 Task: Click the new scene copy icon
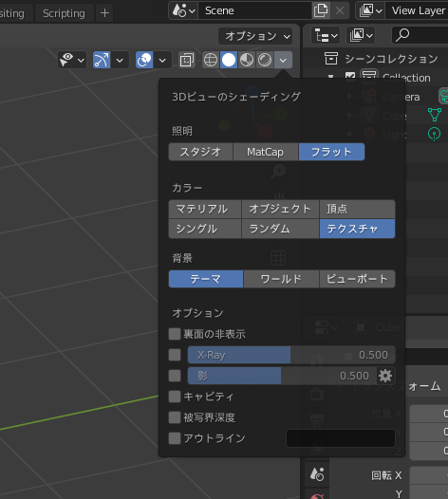tap(321, 10)
